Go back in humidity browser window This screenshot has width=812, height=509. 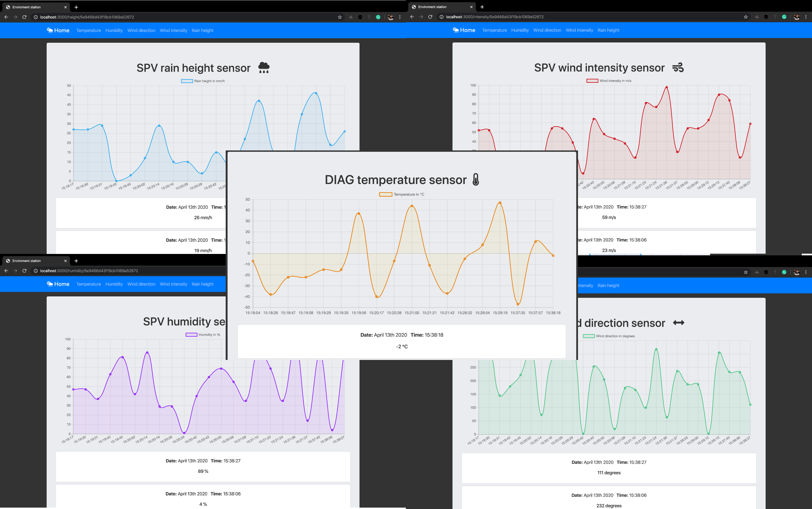click(x=6, y=271)
